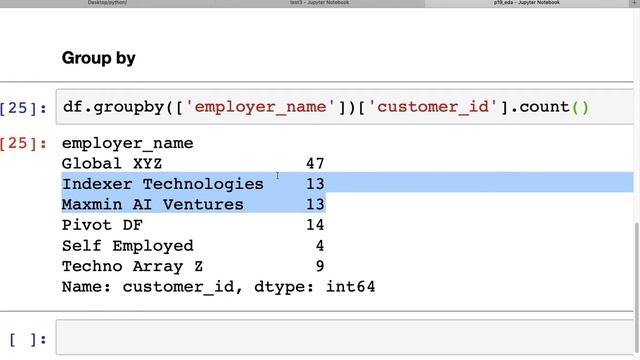Image resolution: width=640 pixels, height=360 pixels.
Task: Click the 'customer_id' string in the code
Action: tap(433, 107)
